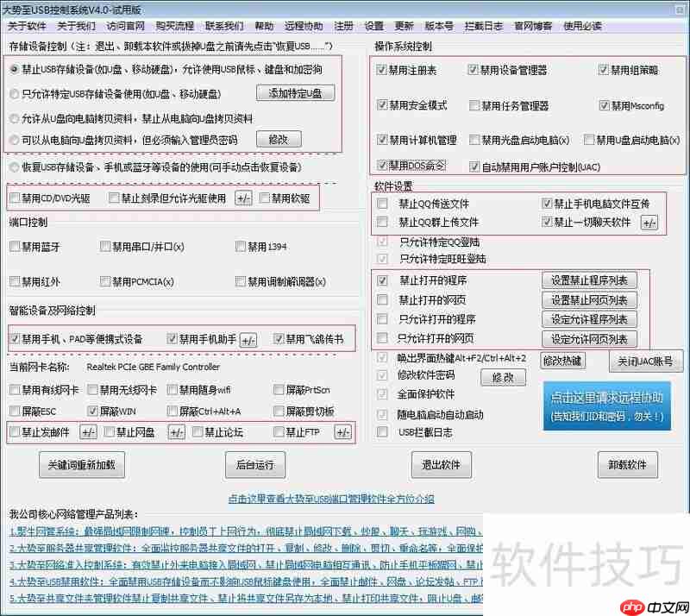Click the 设置禁止程序列表 button
The width and height of the screenshot is (690, 616).
590,280
